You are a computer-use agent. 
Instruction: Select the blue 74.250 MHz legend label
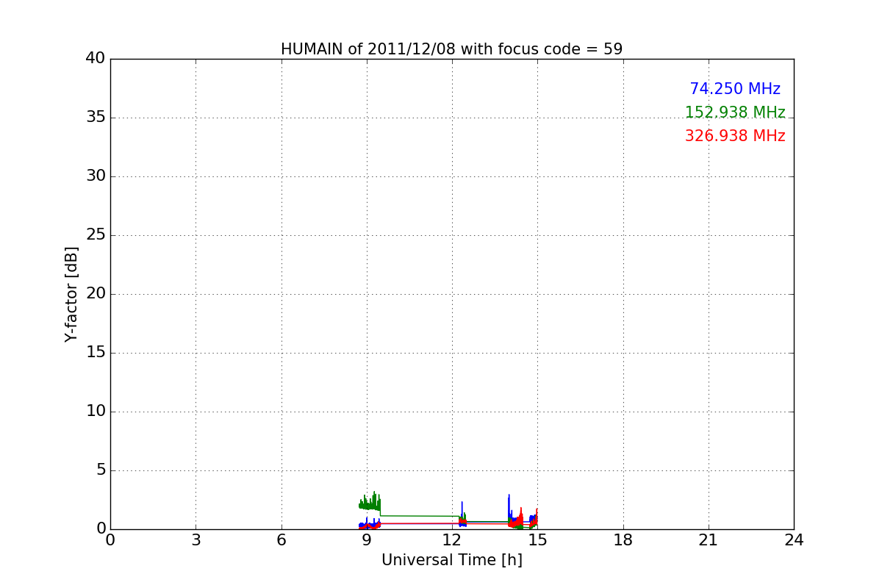(x=735, y=89)
